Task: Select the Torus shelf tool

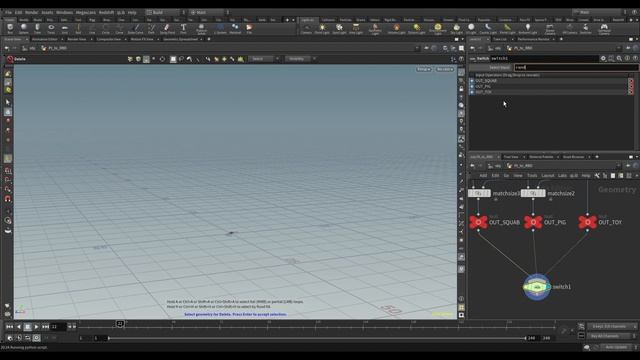Action: pyautogui.click(x=51, y=29)
